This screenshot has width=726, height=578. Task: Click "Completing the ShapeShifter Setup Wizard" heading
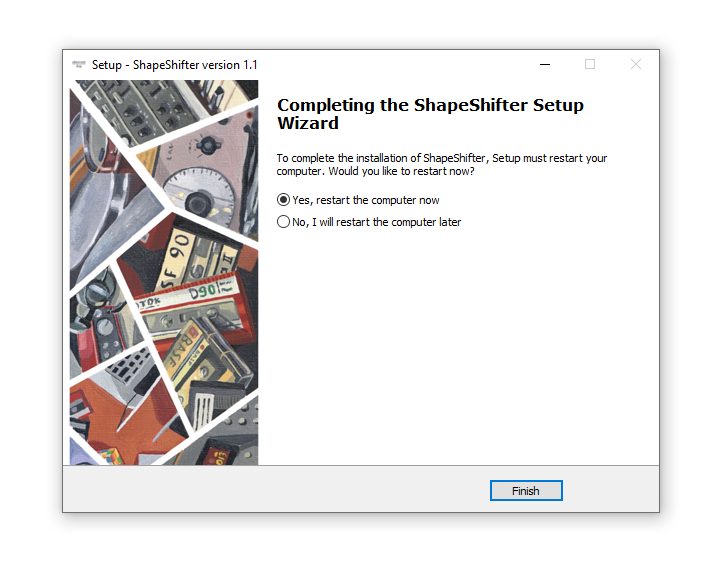pos(430,114)
